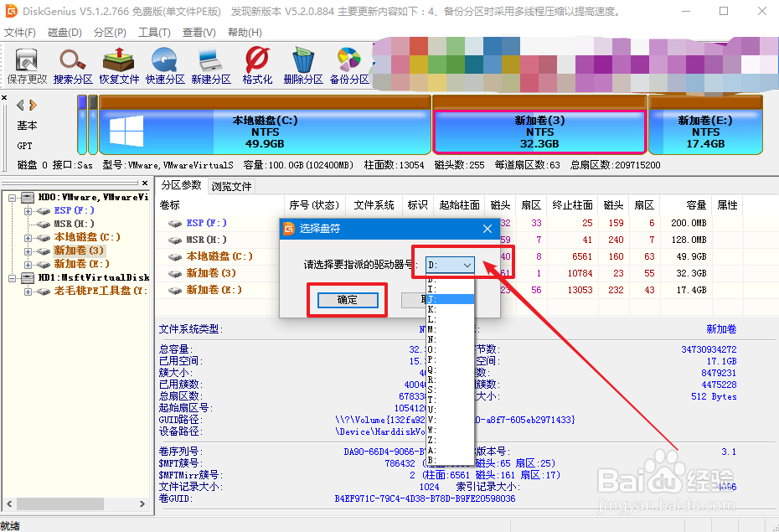Viewport: 779px width, 532px height.
Task: Expand the 本地磁盘 (C:) tree node
Action: point(28,238)
